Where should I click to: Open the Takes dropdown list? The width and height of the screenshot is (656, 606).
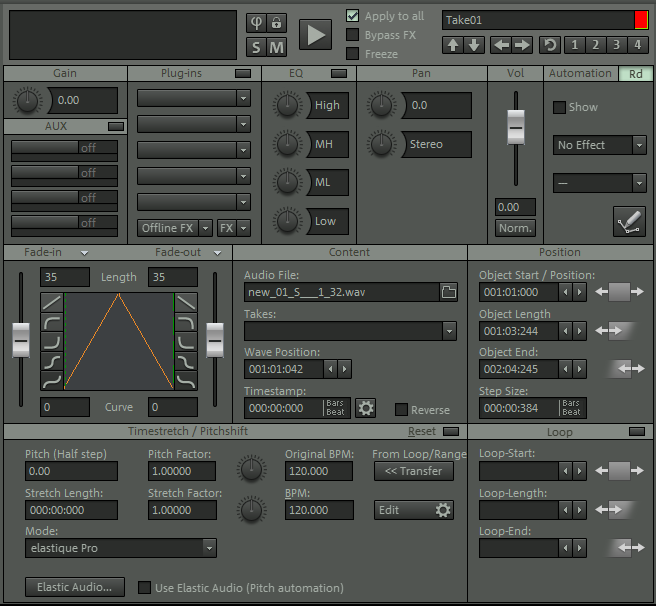click(449, 331)
